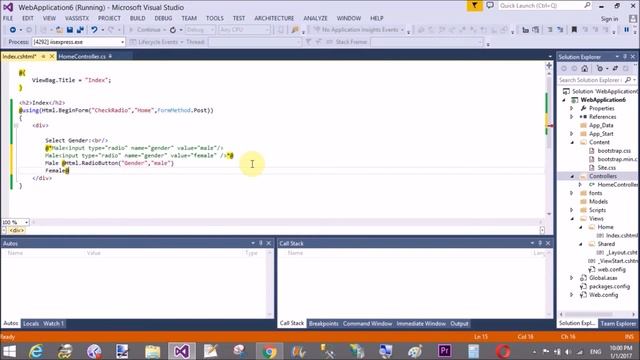Screen dimensions: 640x360
Task: Expand the Scripts folder arrow
Action: point(572,210)
